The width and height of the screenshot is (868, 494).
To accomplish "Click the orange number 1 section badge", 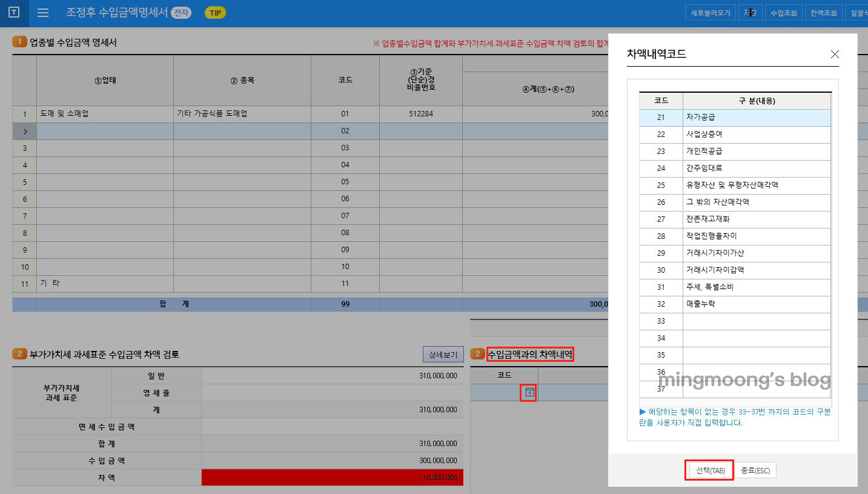I will point(19,42).
